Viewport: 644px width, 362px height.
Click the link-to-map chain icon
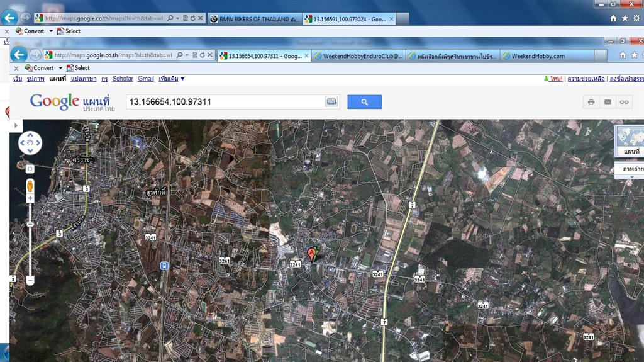coord(624,102)
